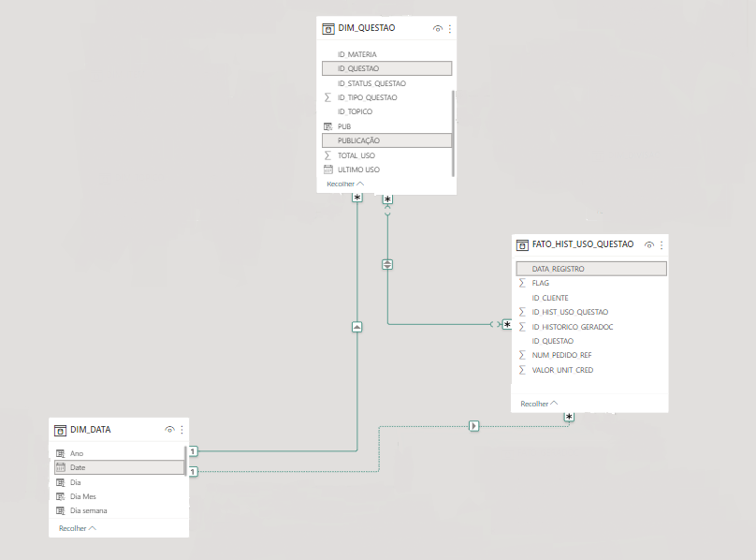Click sigma icon beside ID_HISTORICO_GERADOC
756x560 pixels.
[522, 327]
